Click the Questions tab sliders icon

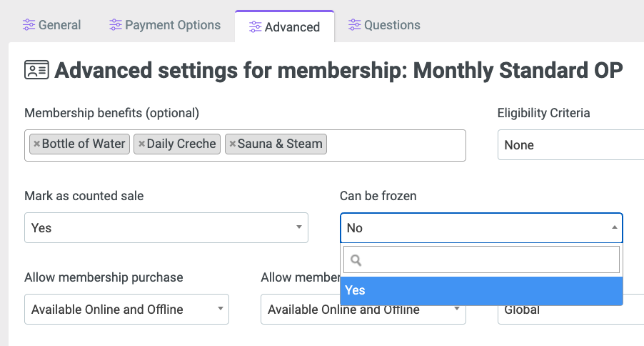(x=354, y=25)
